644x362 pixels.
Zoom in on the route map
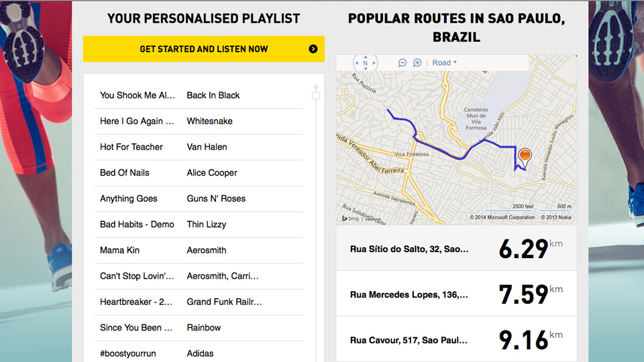point(417,62)
